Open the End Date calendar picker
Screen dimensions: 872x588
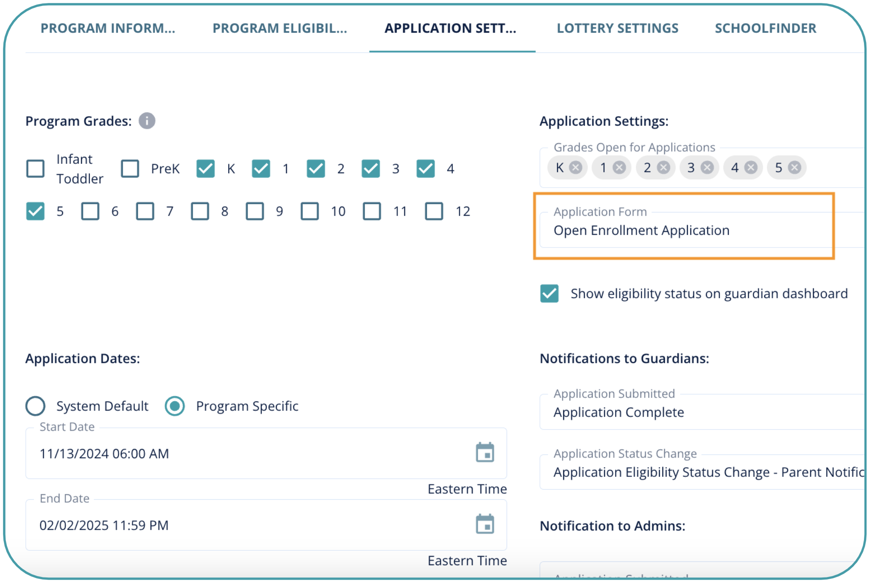(x=485, y=525)
